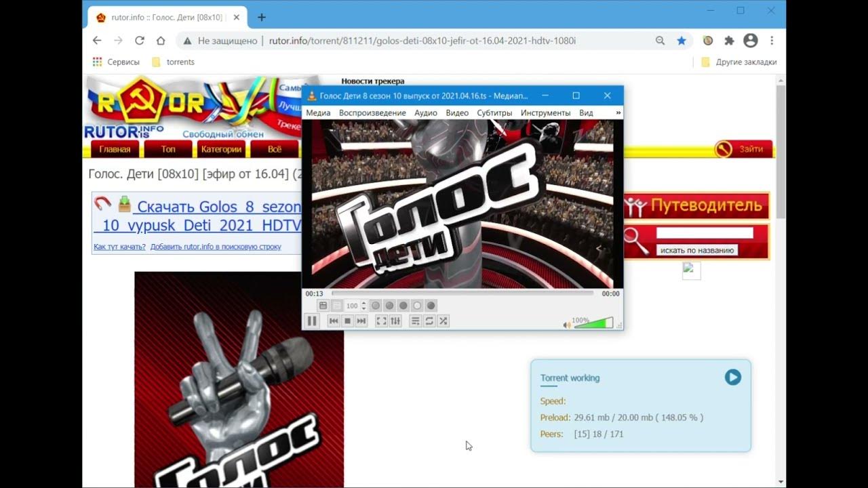Image resolution: width=868 pixels, height=488 pixels.
Task: Pause playback in VLC player
Action: click(x=312, y=321)
